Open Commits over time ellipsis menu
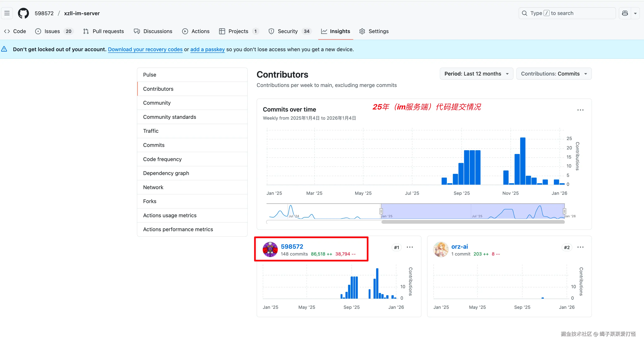The image size is (644, 345). (x=580, y=110)
